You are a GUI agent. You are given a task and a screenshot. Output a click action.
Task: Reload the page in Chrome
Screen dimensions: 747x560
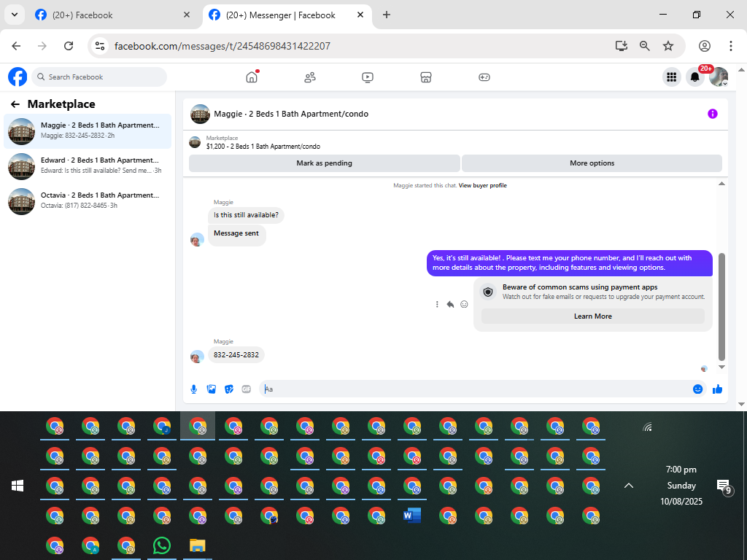point(69,46)
